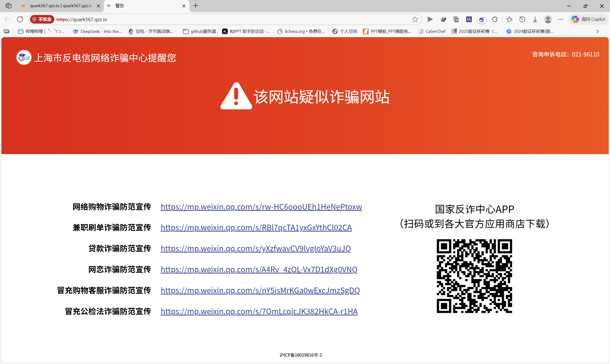Click the 国家反诈中心APP QR code
This screenshot has width=610, height=364.
[x=474, y=276]
